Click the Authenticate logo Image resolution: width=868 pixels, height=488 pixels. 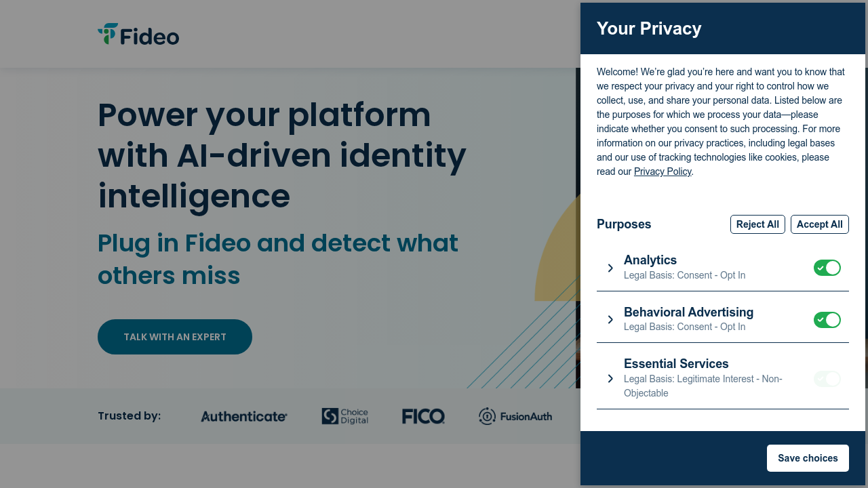coord(243,416)
